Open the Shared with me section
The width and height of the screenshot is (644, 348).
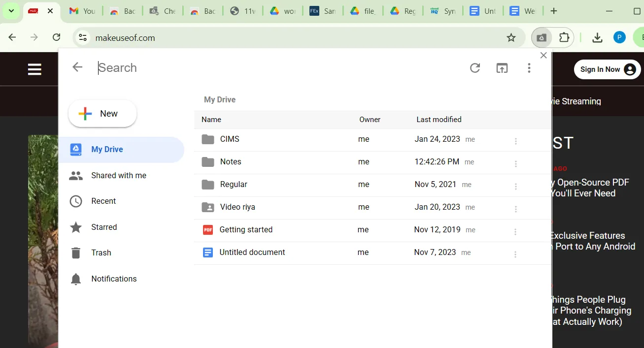point(118,175)
